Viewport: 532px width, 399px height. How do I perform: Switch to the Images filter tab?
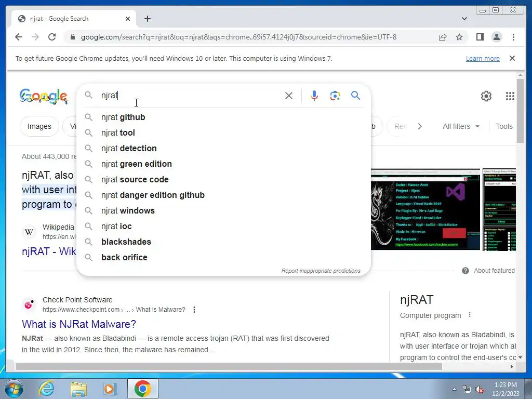[x=39, y=126]
